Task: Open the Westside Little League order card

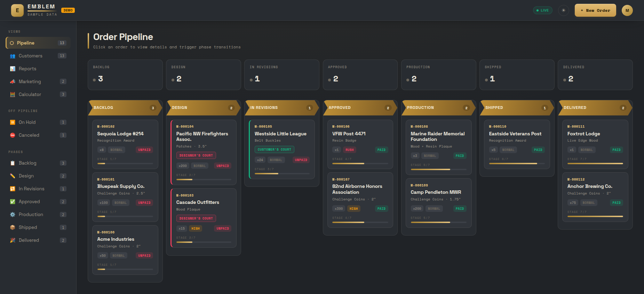Action: click(282, 150)
